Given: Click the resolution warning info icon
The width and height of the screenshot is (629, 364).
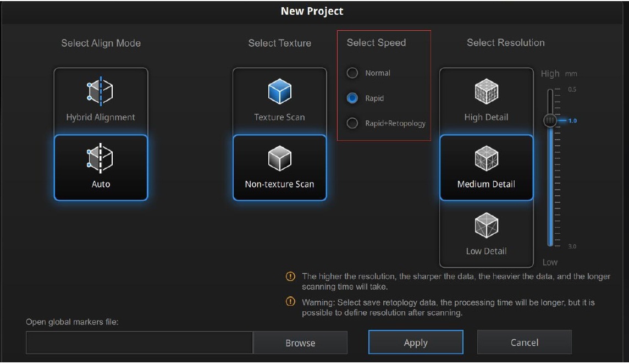Looking at the screenshot, I should click(291, 277).
